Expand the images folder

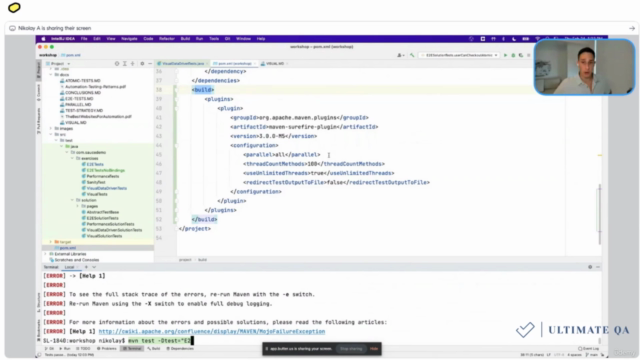click(x=51, y=128)
